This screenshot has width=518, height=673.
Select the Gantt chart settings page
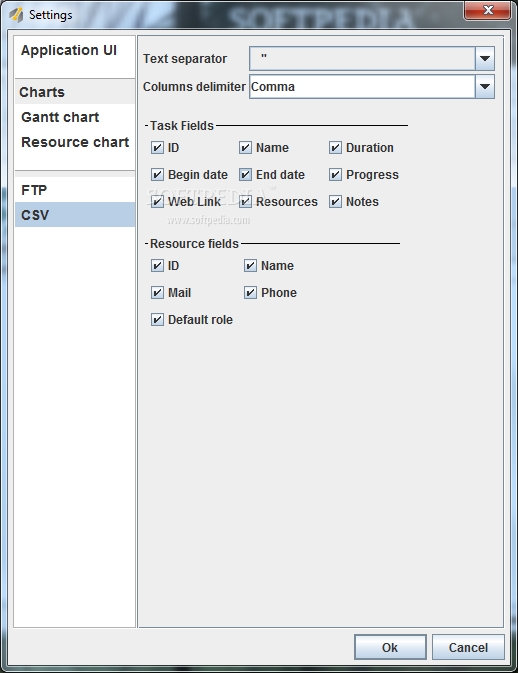point(75,117)
